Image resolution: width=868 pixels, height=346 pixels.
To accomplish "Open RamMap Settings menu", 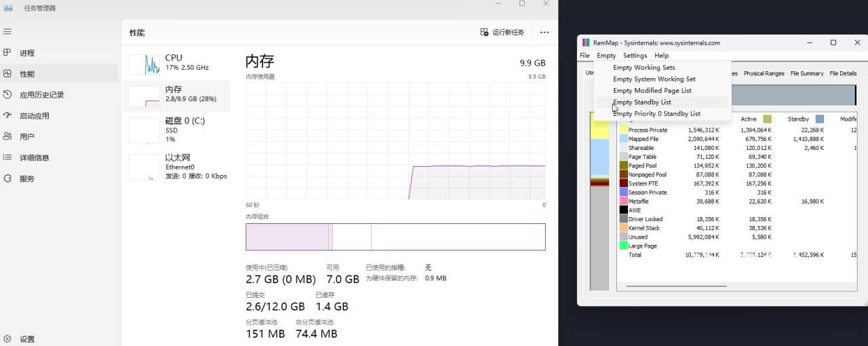I will pos(635,56).
